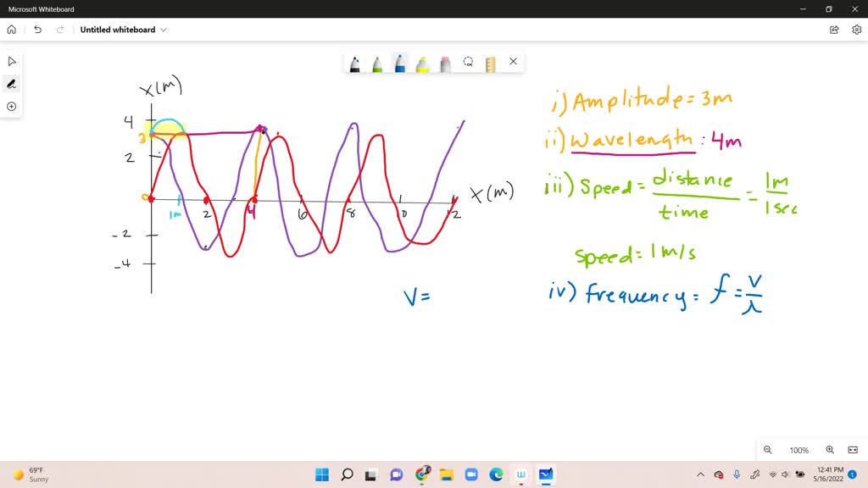Activate the lasso selection tool
Viewport: 868px width, 488px height.
(468, 62)
